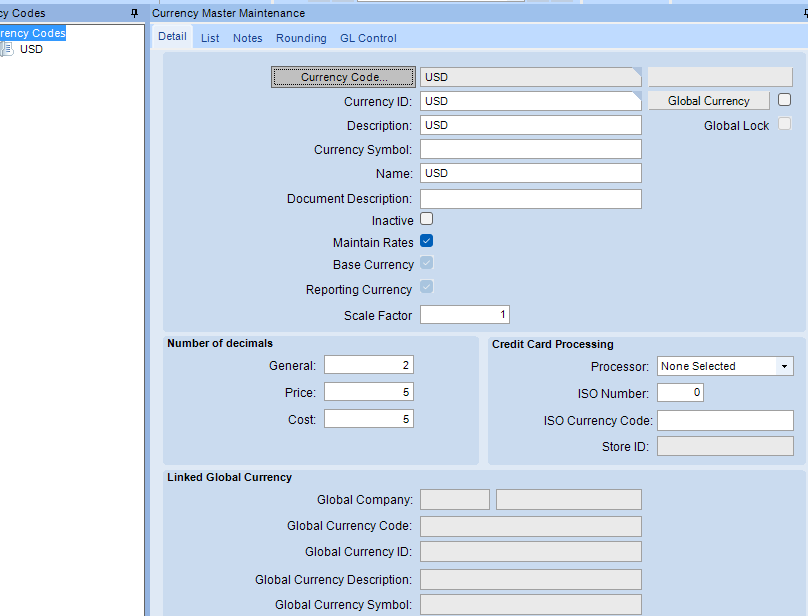Click the Linked Global Currency heading
This screenshot has width=808, height=616.
(229, 477)
